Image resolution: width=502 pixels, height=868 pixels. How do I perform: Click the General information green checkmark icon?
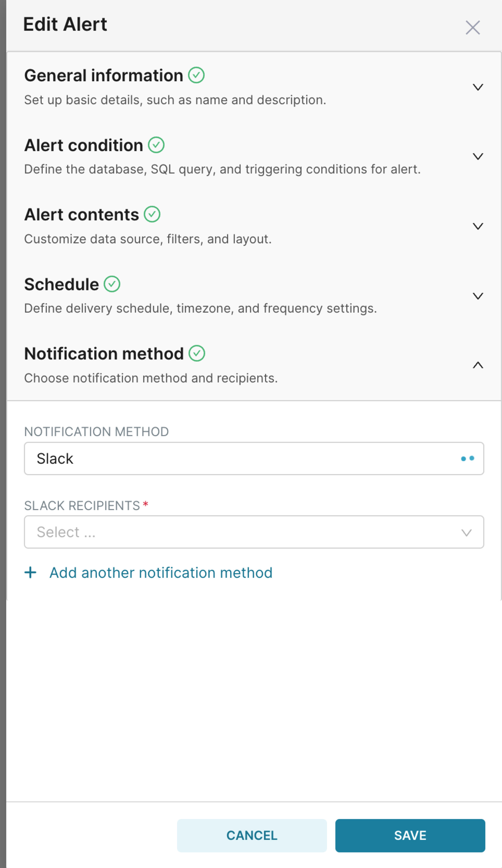click(196, 75)
